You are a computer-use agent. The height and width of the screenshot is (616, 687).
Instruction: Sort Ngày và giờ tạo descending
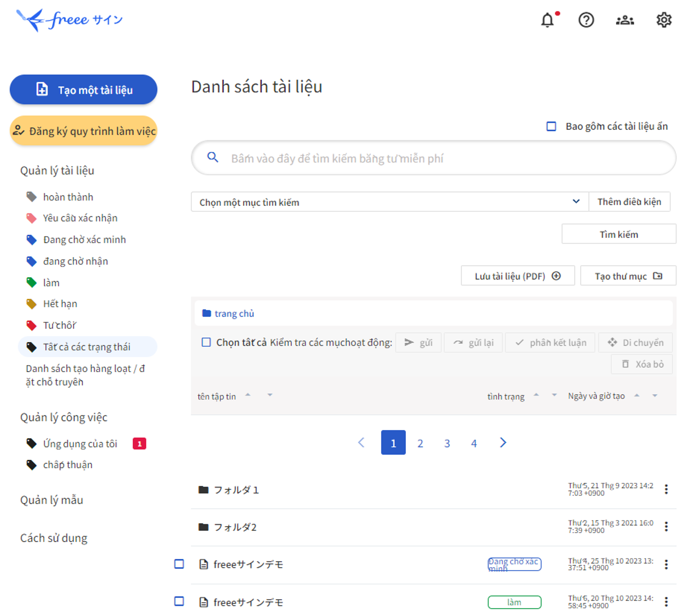pos(655,396)
